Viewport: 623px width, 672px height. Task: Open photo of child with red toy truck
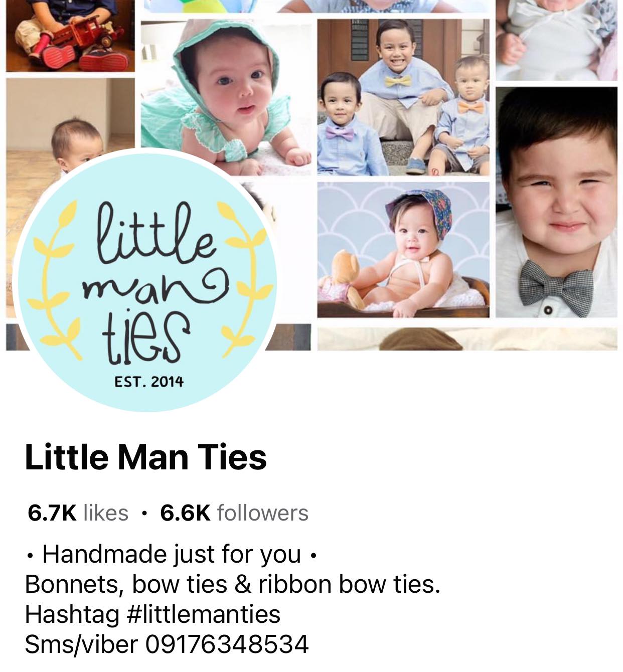pyautogui.click(x=70, y=35)
